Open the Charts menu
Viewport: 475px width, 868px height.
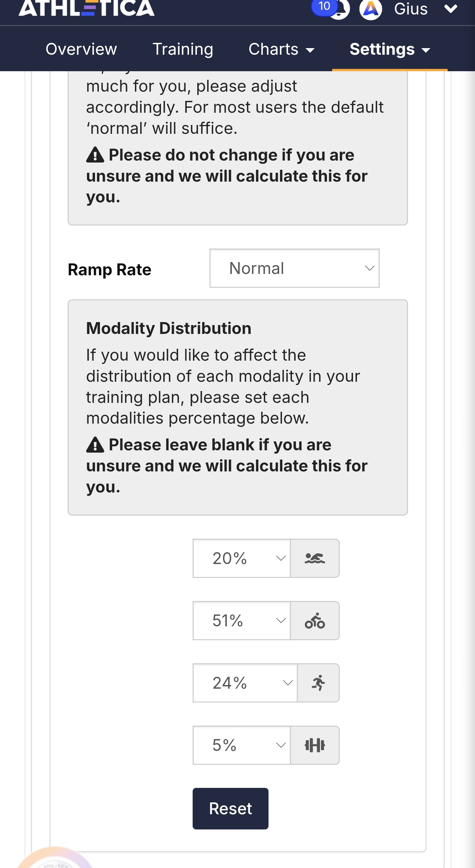pos(281,49)
